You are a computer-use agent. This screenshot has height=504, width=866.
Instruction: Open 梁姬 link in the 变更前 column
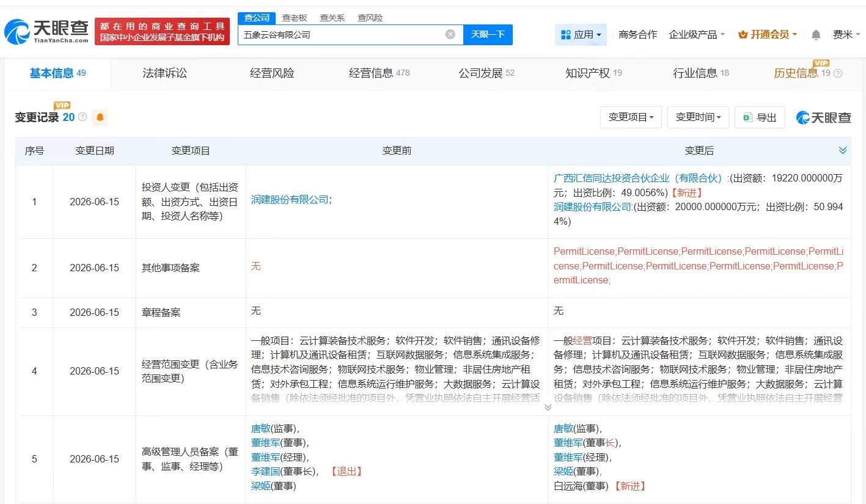261,486
